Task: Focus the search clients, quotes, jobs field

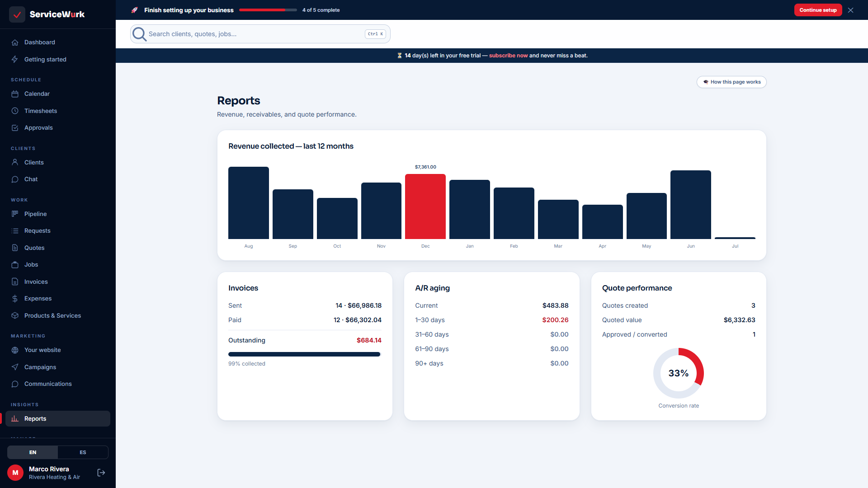Action: tap(260, 34)
